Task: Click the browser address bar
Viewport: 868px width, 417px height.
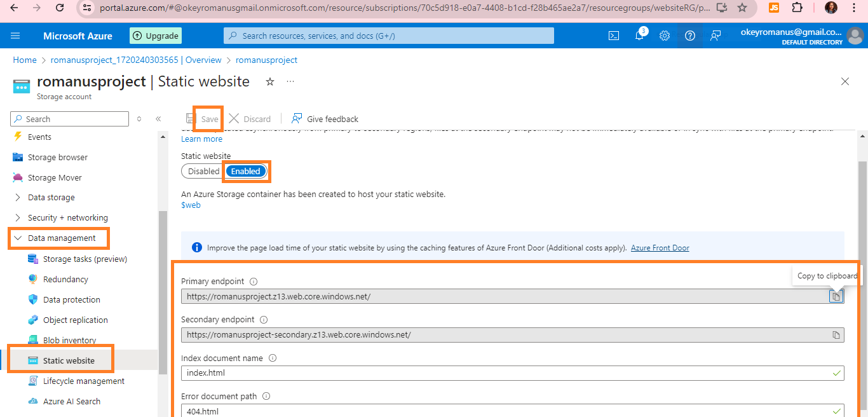Action: (x=404, y=8)
